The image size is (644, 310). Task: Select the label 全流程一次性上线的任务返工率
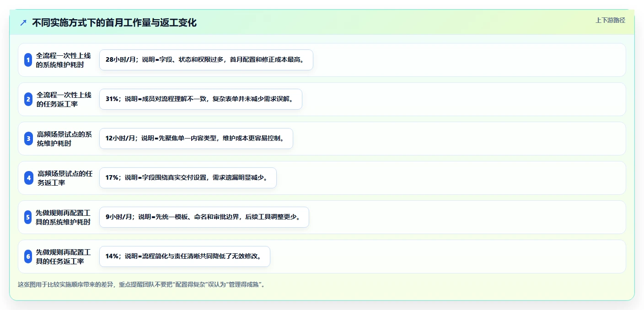[64, 99]
